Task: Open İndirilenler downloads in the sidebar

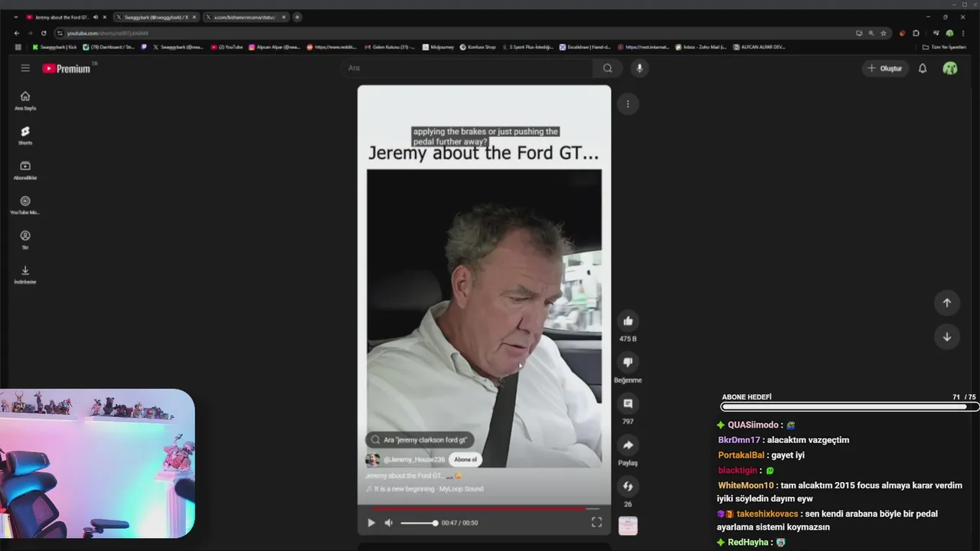Action: 25,274
